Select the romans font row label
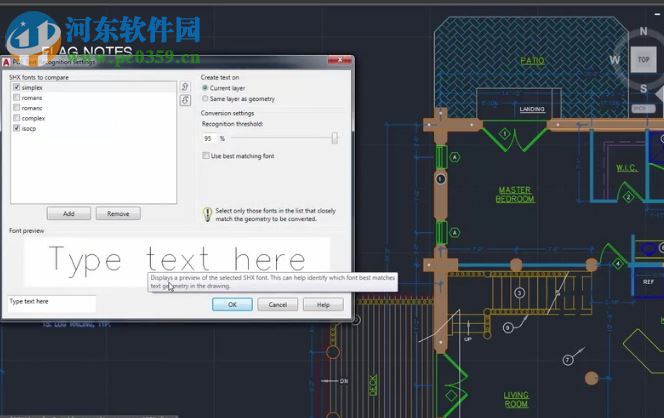Image resolution: width=664 pixels, height=418 pixels. point(32,98)
